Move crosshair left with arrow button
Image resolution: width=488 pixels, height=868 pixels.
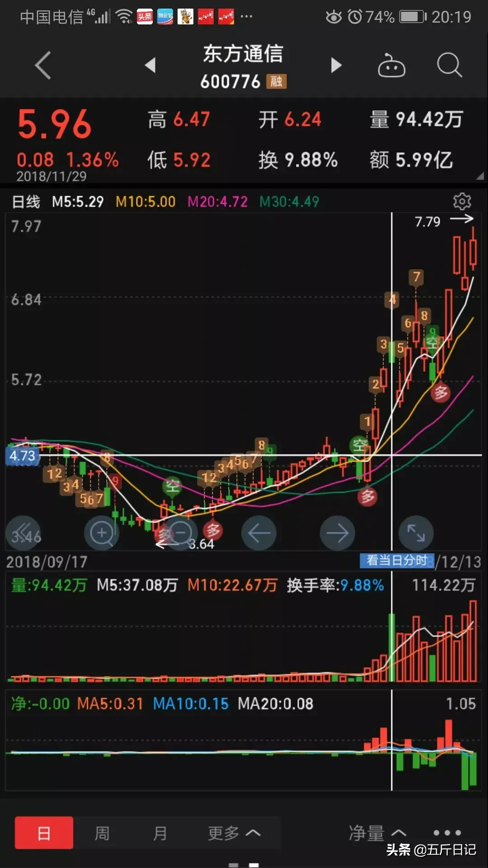pyautogui.click(x=259, y=533)
